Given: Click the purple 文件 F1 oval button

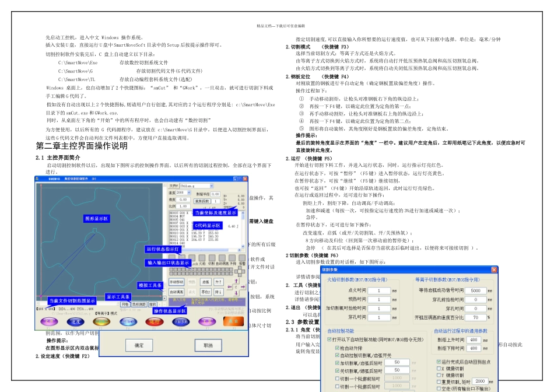Looking at the screenshot, I should pyautogui.click(x=50, y=321).
